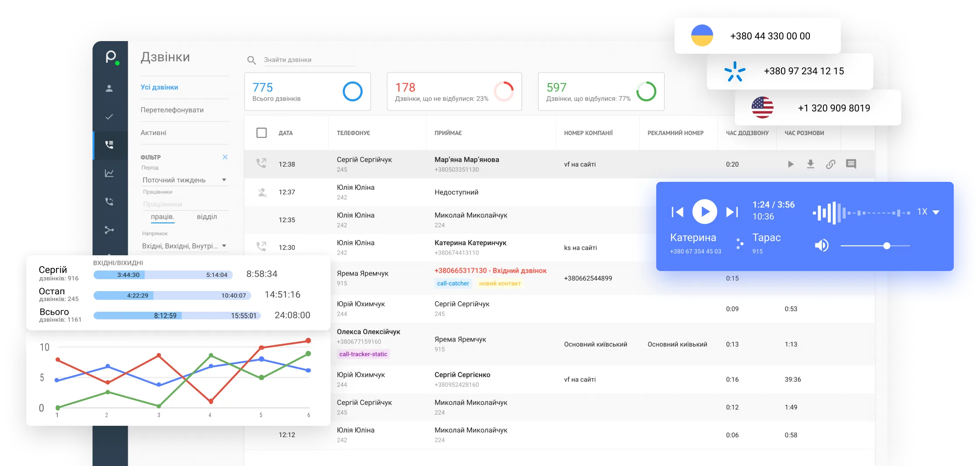This screenshot has width=980, height=466.
Task: Open the direction dropdown 'Вхідні, Вихідні, Внутрі...'
Action: [185, 246]
